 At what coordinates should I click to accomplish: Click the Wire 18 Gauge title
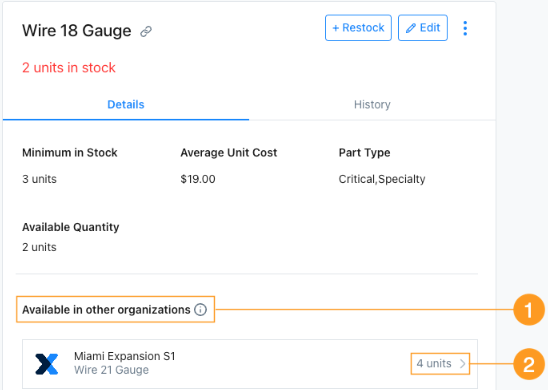(x=77, y=31)
